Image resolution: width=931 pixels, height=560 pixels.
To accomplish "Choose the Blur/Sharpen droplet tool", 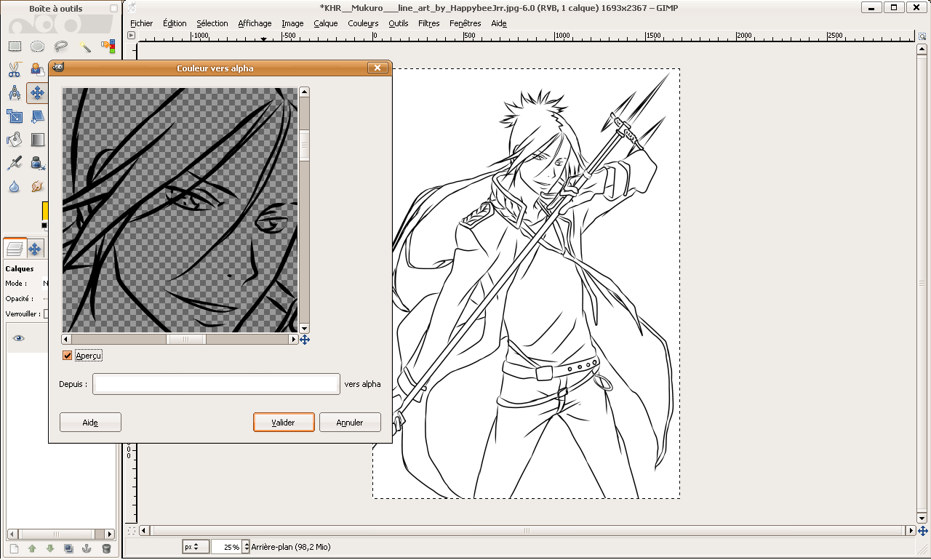I will pos(14,187).
